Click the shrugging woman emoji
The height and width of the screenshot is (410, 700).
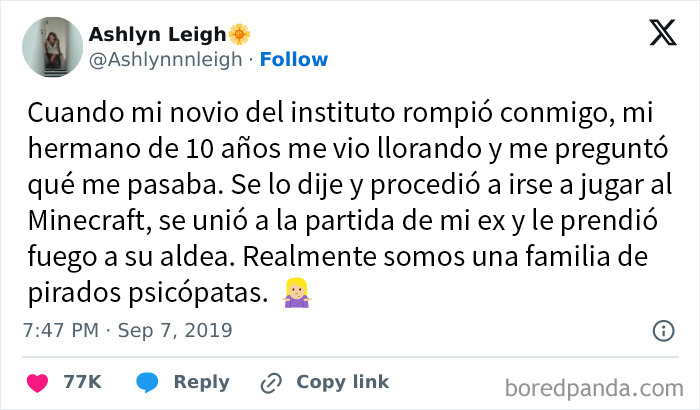point(295,294)
